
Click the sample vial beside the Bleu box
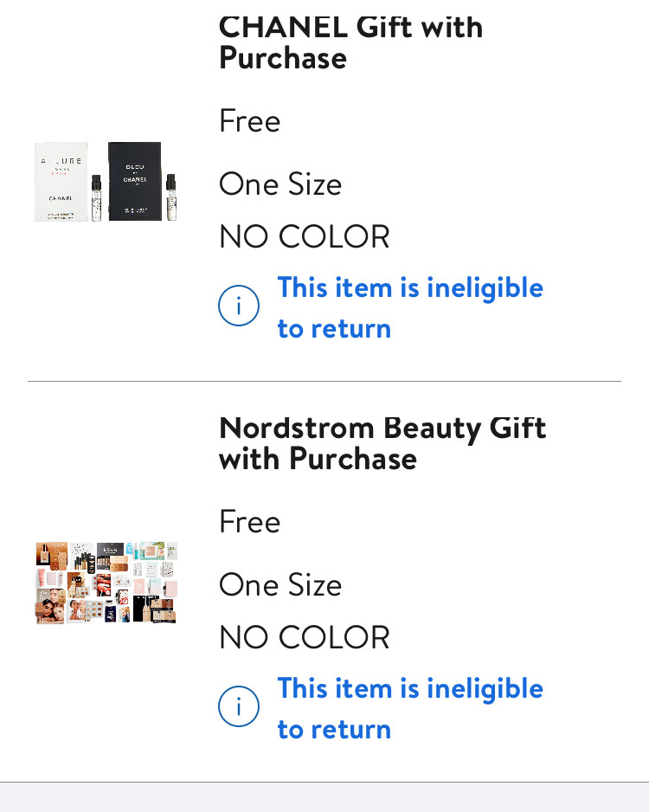(170, 198)
